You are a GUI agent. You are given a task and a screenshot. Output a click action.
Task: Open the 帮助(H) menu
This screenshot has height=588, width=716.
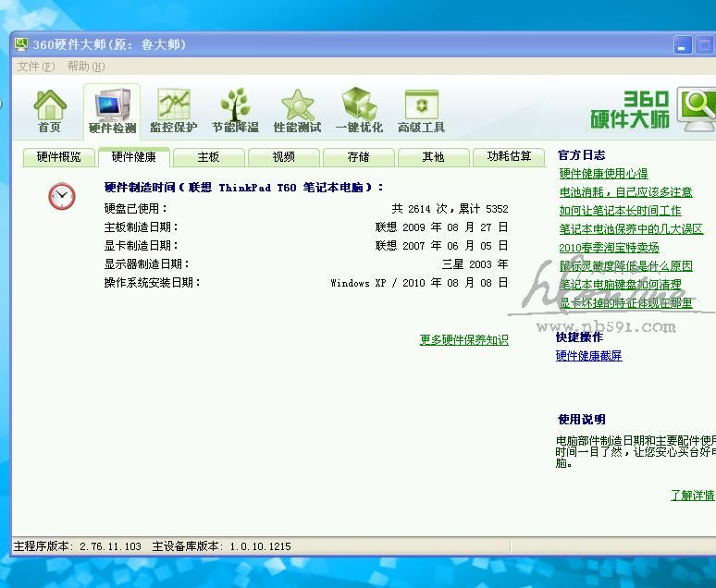click(86, 67)
